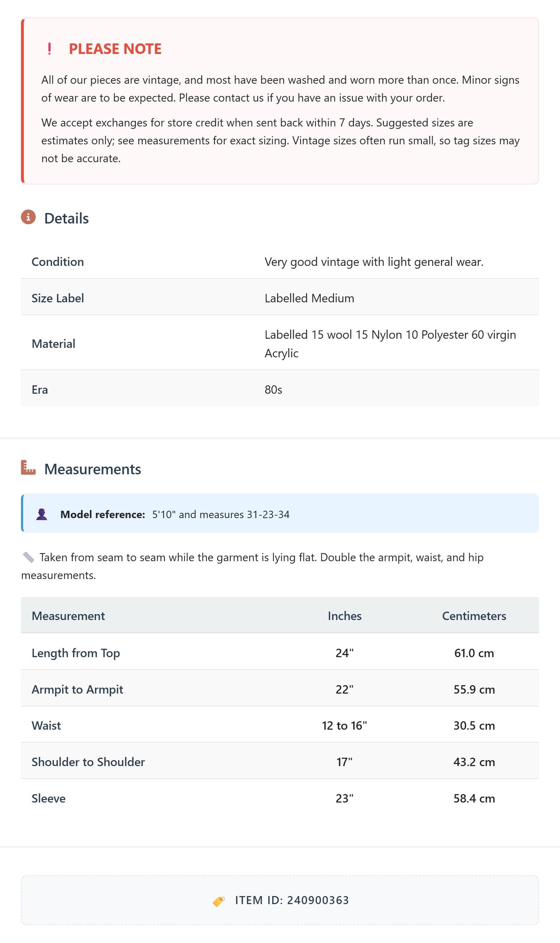Click the model silhouette icon
The image size is (560, 943).
point(42,514)
